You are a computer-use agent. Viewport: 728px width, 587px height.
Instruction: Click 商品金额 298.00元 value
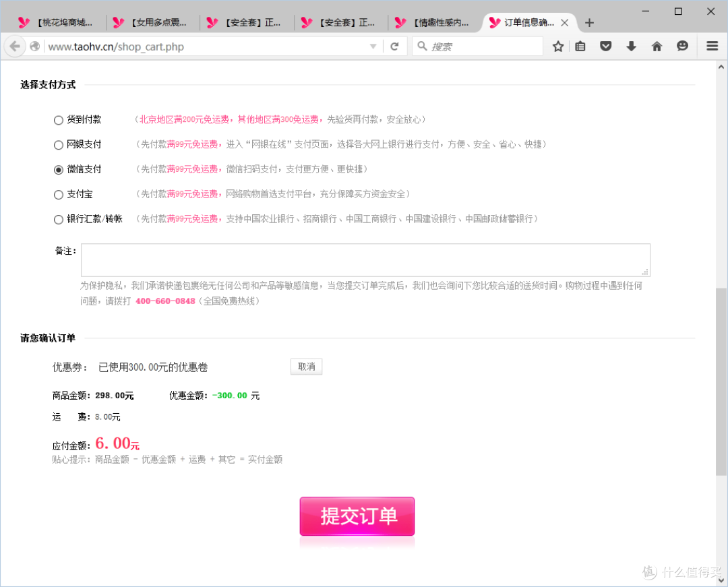114,396
